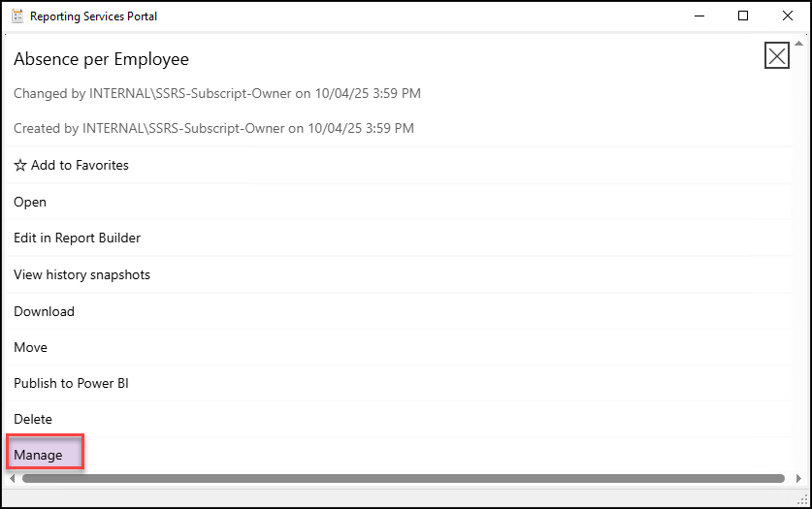Maximize the Reporting Services Portal window
This screenshot has width=812, height=509.
[743, 16]
